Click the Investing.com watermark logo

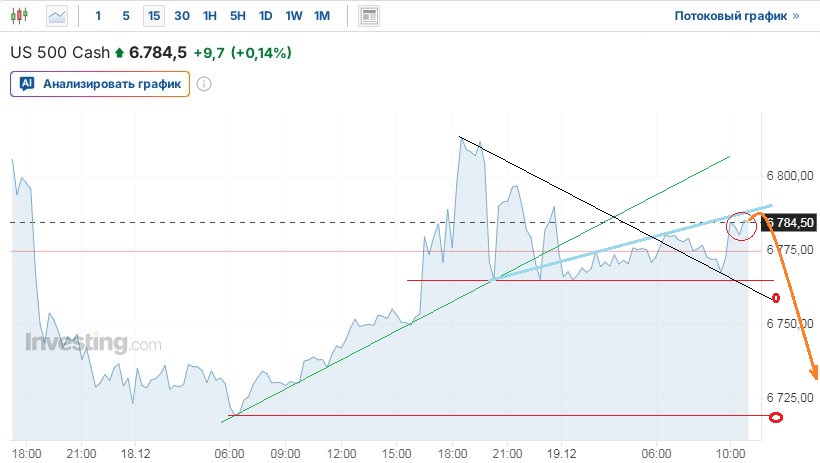tap(92, 344)
